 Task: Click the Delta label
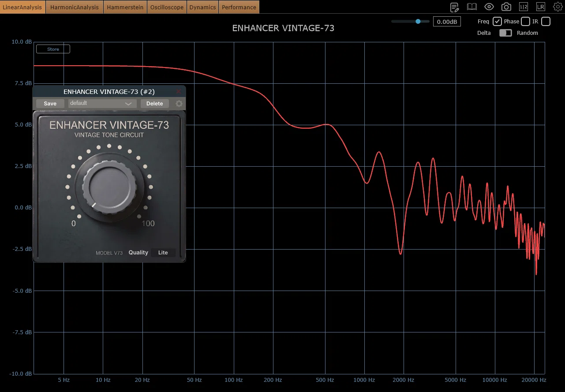tap(484, 33)
